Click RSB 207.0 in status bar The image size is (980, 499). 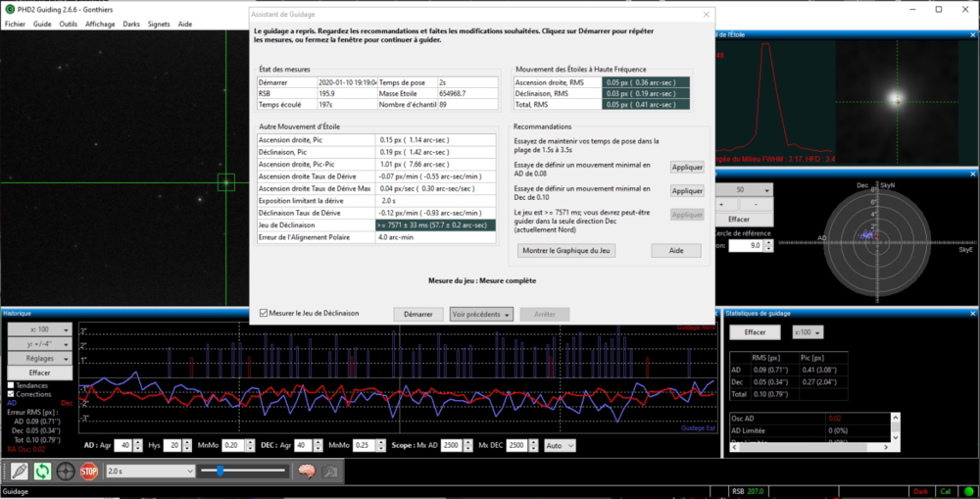point(748,491)
